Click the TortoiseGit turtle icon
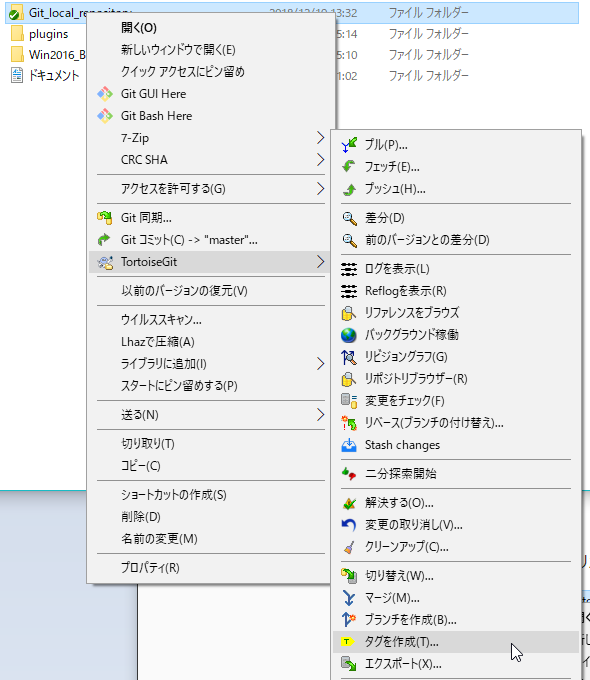590x680 pixels. point(105,262)
